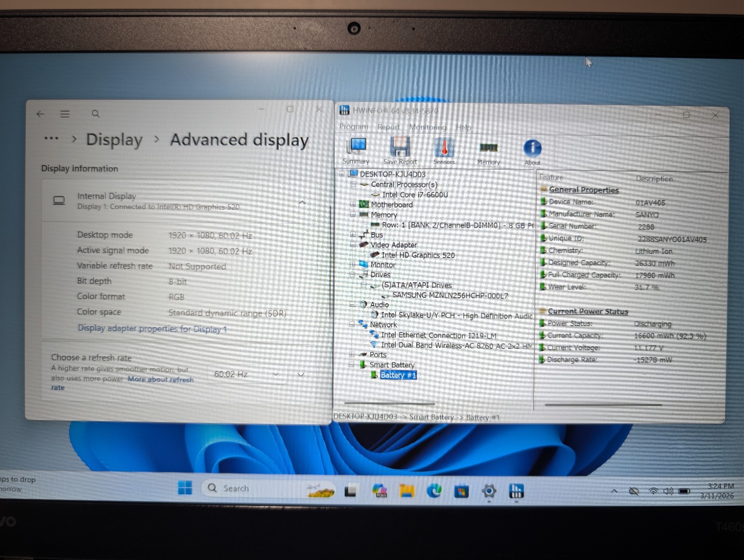Expand the Choose a refresh rate chevron
Image resolution: width=744 pixels, height=560 pixels.
tap(301, 374)
